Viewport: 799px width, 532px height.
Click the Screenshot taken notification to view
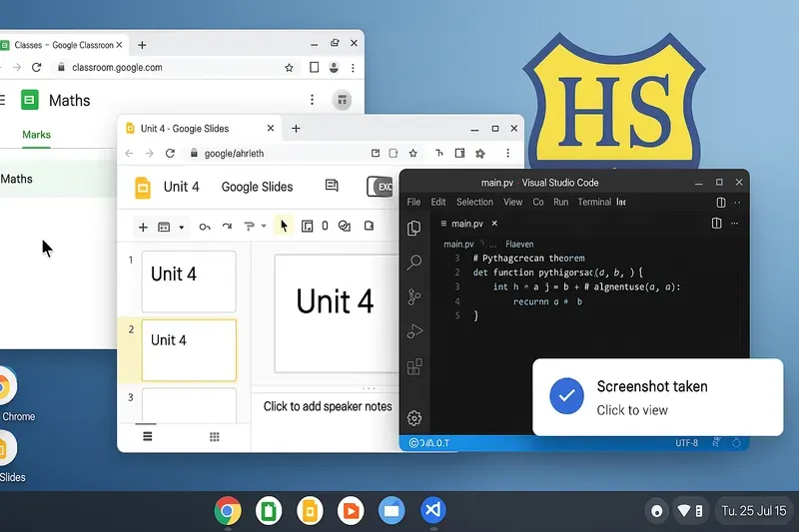pos(657,397)
